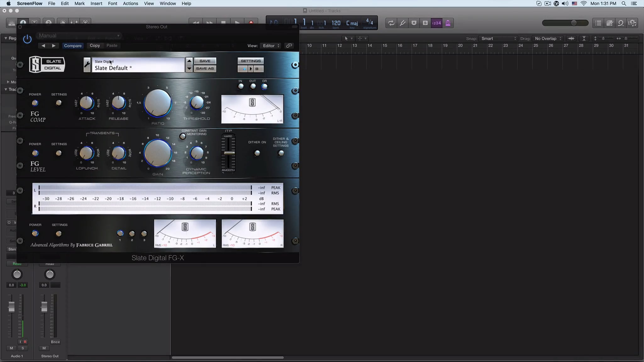This screenshot has width=644, height=362.
Task: Select the A/B copy arrow button
Action: coord(251,69)
